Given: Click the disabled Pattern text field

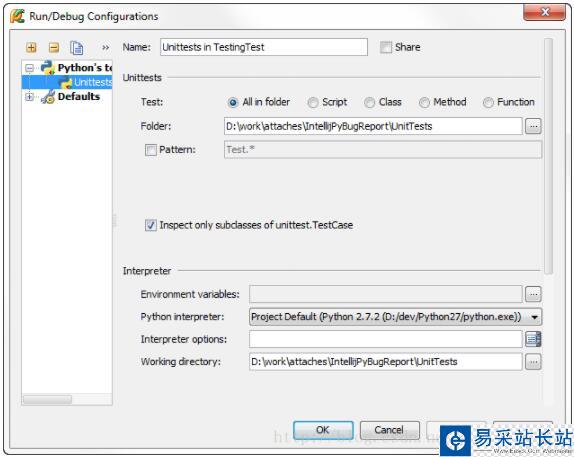Looking at the screenshot, I should [x=383, y=150].
